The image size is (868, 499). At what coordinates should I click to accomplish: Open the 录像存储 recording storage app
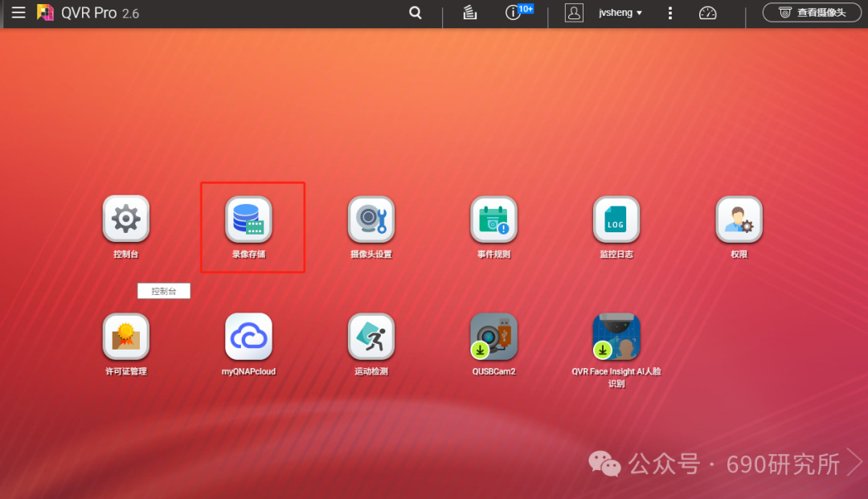coord(248,219)
